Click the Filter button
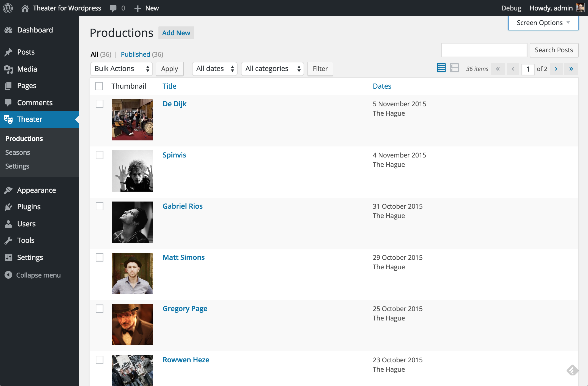588x386 pixels. click(x=320, y=69)
